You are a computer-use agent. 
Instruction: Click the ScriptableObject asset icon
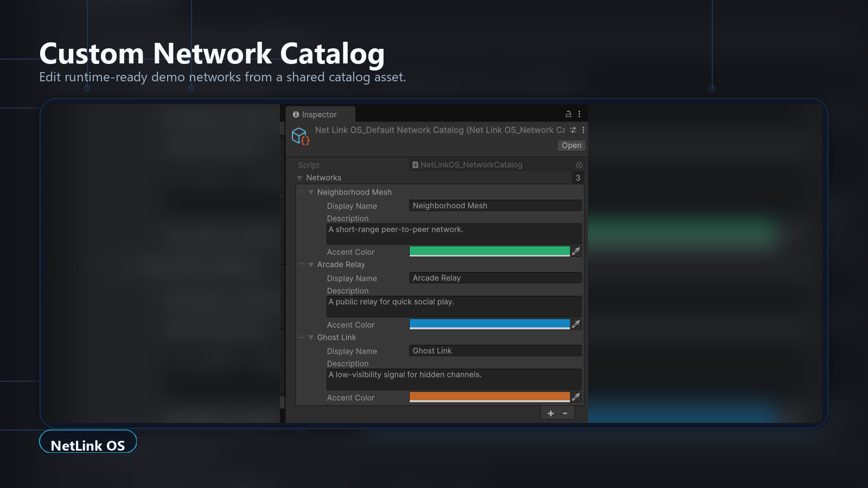[x=301, y=136]
